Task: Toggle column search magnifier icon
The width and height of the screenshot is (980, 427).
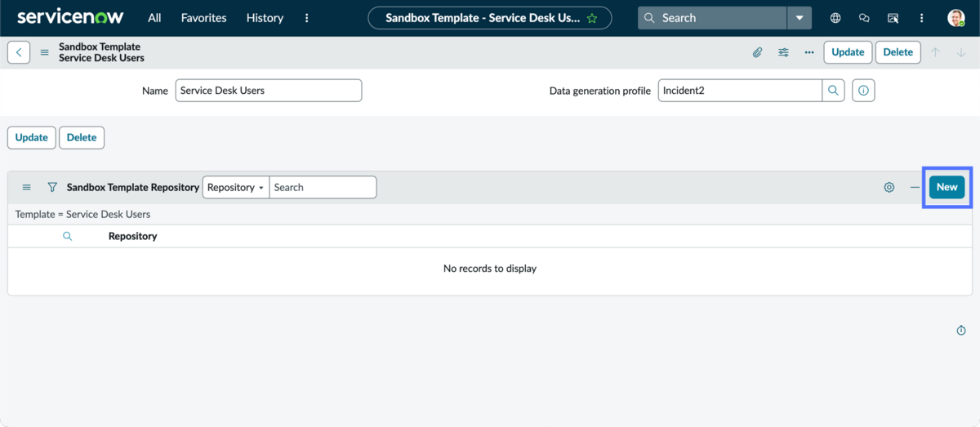Action: point(67,236)
